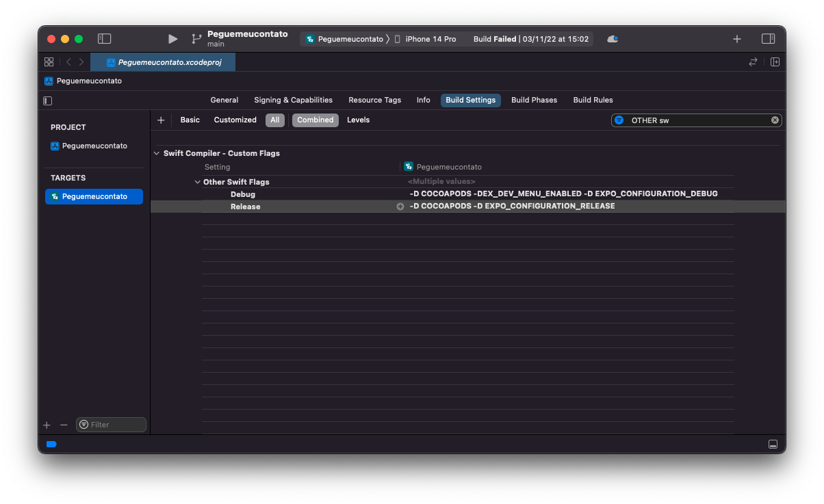
Task: Switch to the General tab
Action: (x=224, y=100)
